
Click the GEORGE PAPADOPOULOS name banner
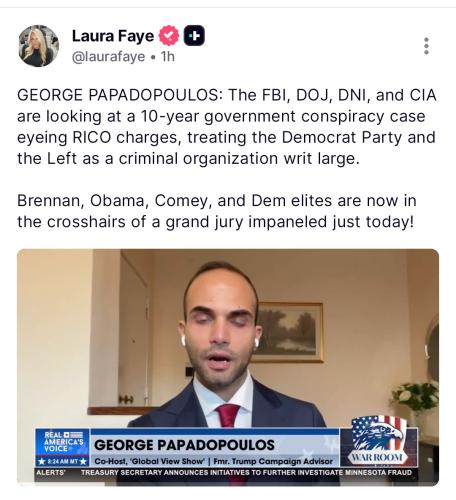[184, 445]
